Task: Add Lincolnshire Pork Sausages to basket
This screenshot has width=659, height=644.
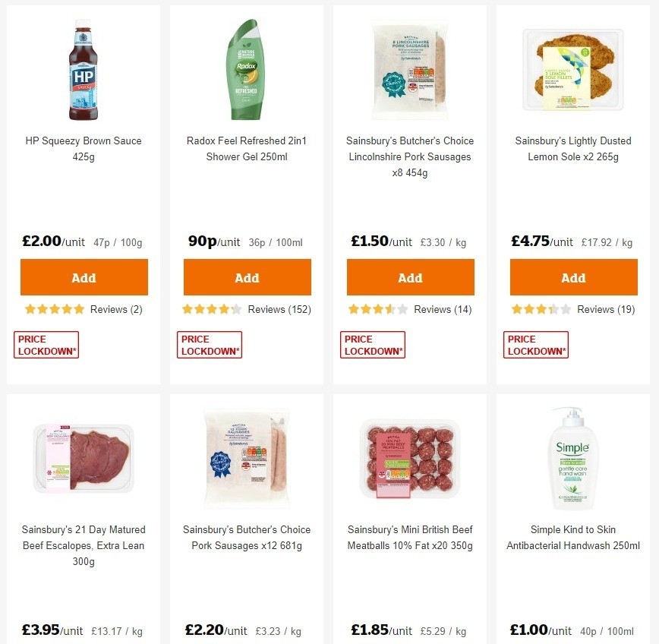Action: (x=410, y=276)
